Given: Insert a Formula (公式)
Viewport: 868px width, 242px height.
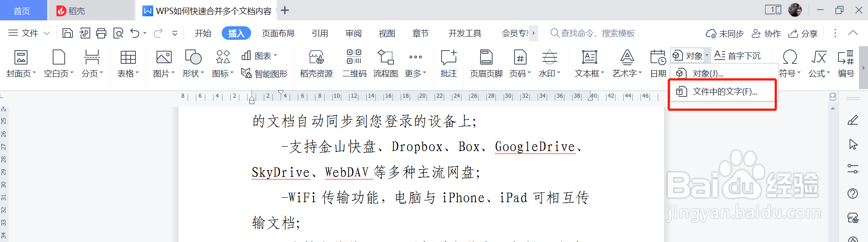Looking at the screenshot, I should [819, 64].
